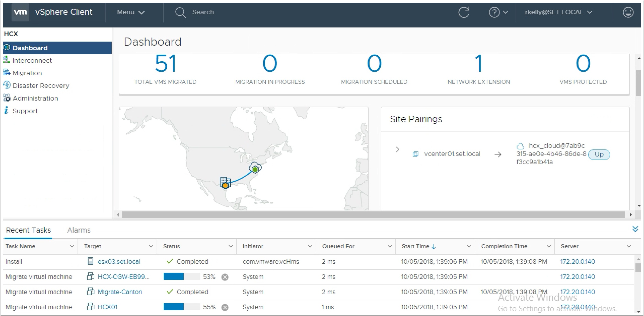The height and width of the screenshot is (316, 644).
Task: Open the HCX01 target link
Action: (x=107, y=307)
